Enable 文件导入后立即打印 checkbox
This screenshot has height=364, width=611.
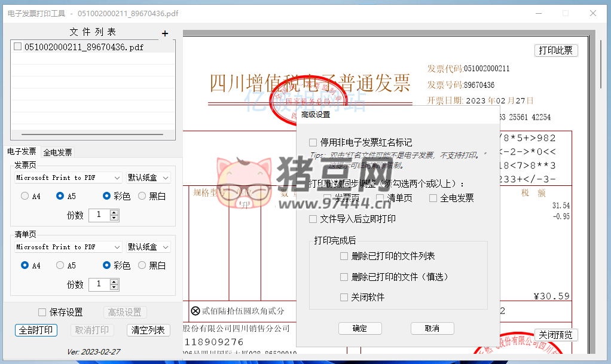click(313, 219)
